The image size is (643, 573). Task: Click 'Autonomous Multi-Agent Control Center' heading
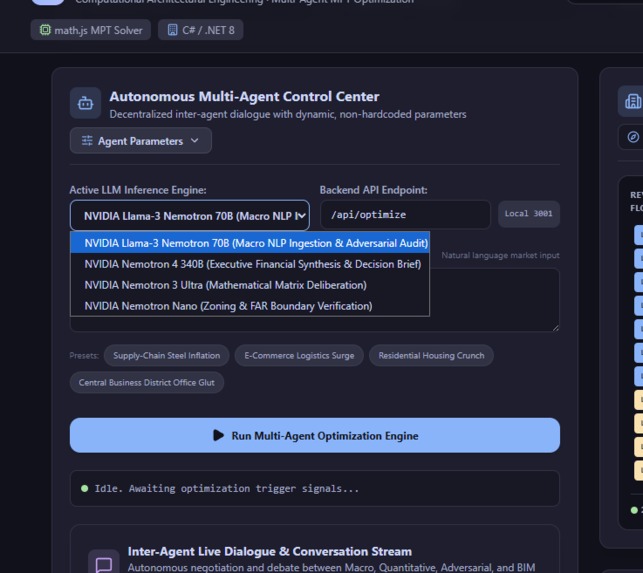pyautogui.click(x=244, y=96)
